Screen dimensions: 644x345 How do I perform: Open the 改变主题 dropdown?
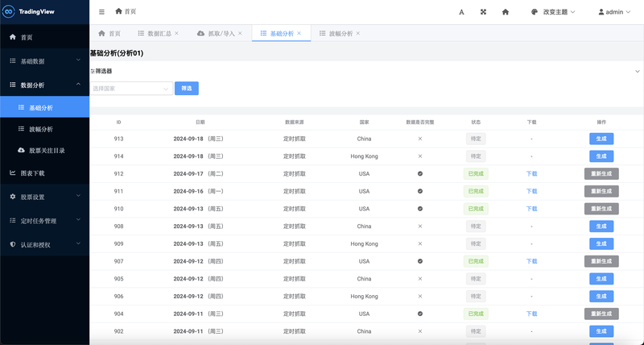(x=553, y=12)
